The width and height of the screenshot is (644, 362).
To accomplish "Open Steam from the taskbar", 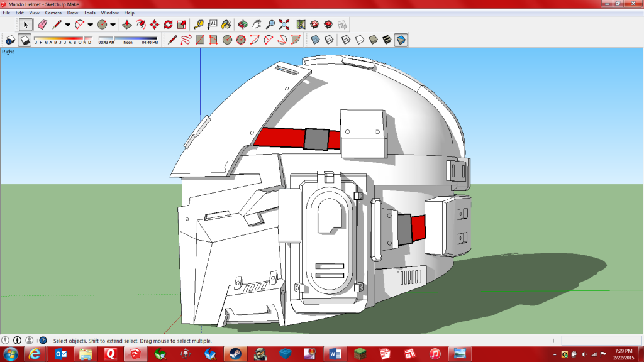I will (x=235, y=354).
